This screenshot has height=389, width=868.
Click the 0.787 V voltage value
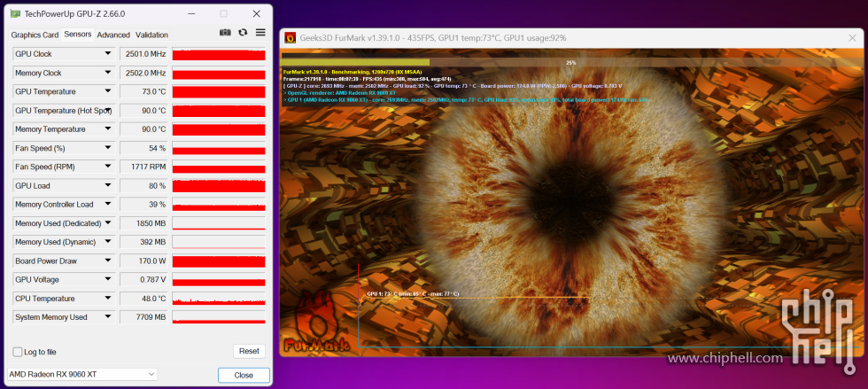click(x=143, y=280)
